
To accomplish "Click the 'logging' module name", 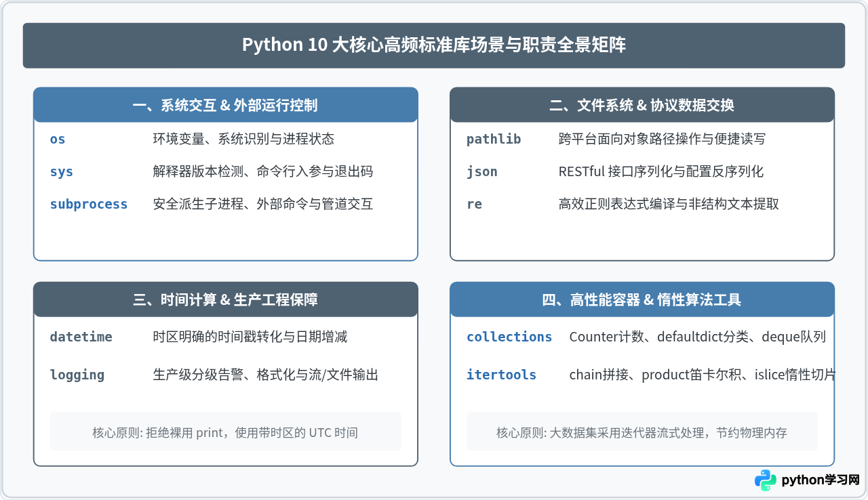I will (x=77, y=375).
